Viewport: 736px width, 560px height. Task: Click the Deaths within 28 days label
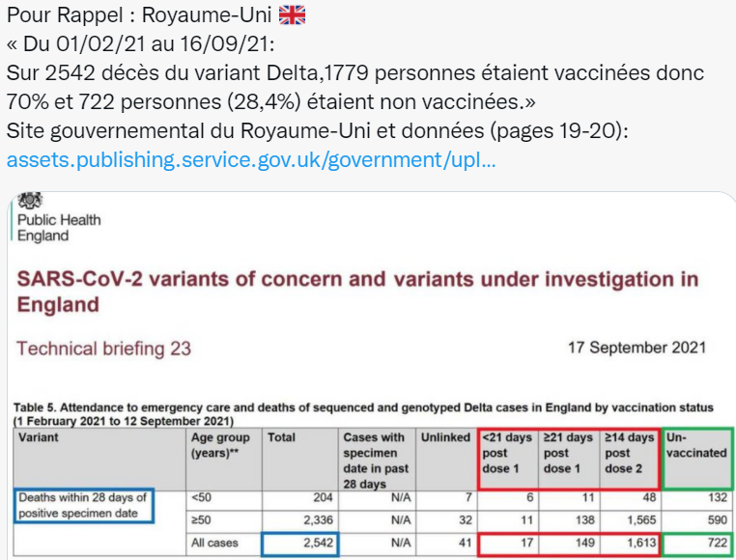tap(83, 506)
